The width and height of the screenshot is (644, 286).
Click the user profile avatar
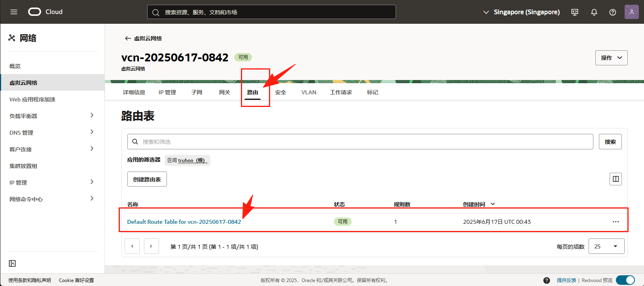tap(631, 12)
